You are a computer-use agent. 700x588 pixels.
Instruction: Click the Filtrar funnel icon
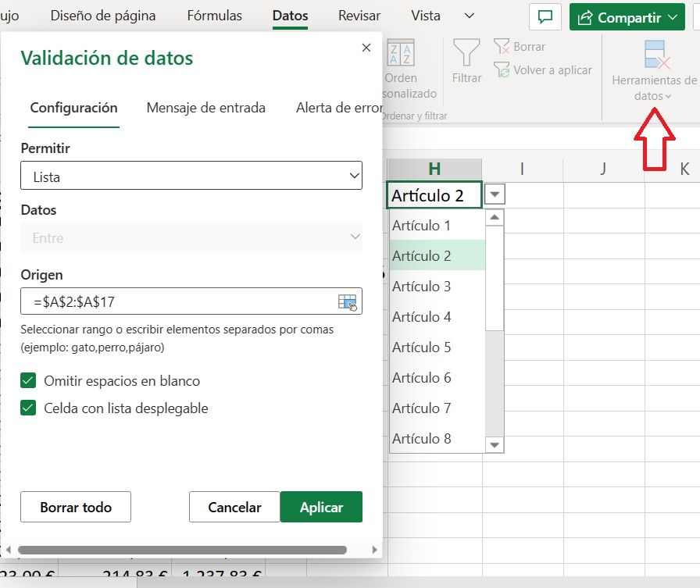click(466, 54)
